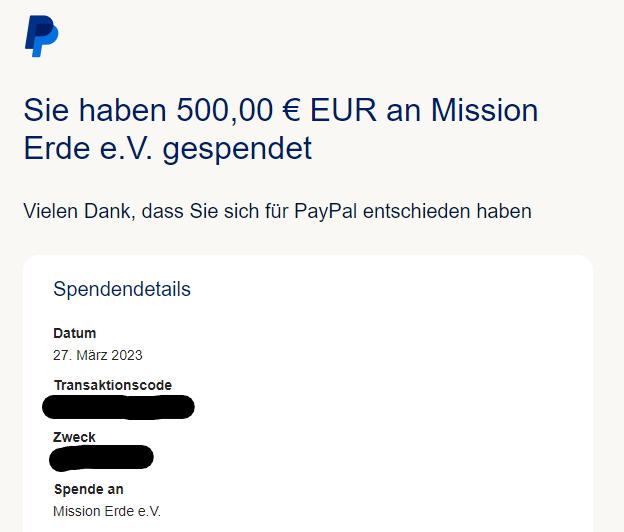Click "Erde e.V." in the headline's second line
The height and width of the screenshot is (532, 624).
tap(88, 149)
